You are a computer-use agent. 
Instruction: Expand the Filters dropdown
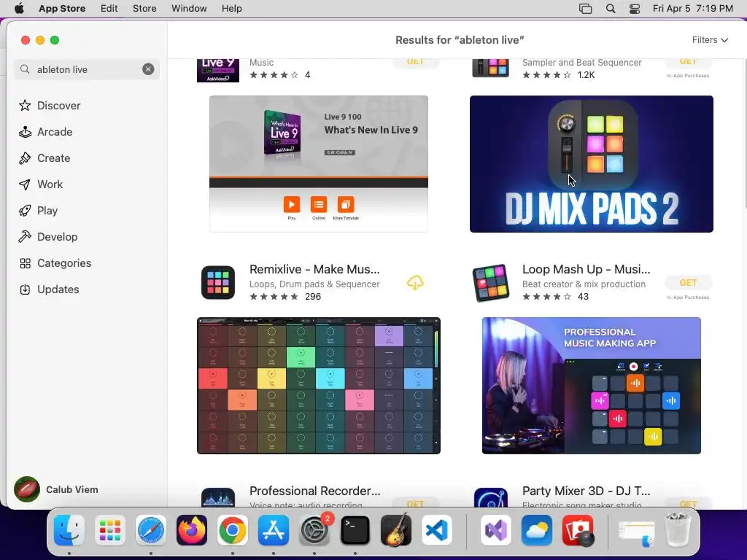click(710, 40)
